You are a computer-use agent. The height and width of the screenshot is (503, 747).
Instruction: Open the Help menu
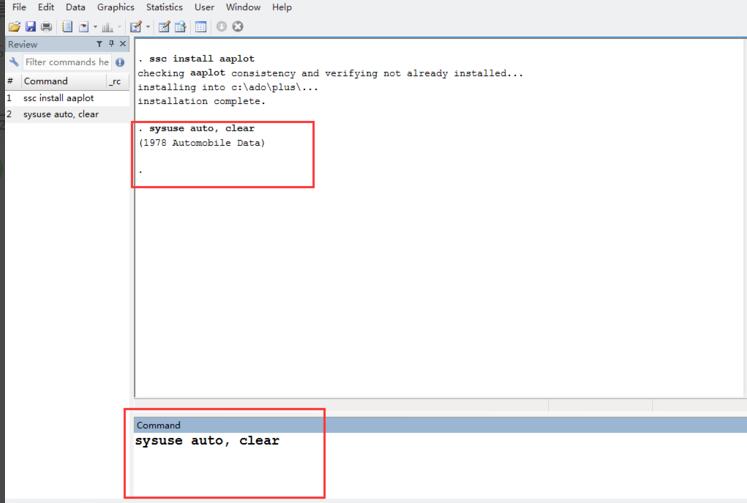click(x=282, y=7)
